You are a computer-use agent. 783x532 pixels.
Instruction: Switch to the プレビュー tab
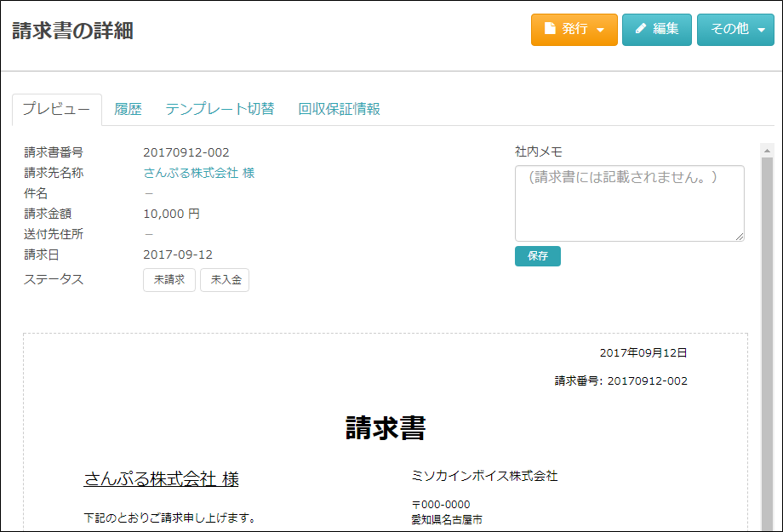56,109
